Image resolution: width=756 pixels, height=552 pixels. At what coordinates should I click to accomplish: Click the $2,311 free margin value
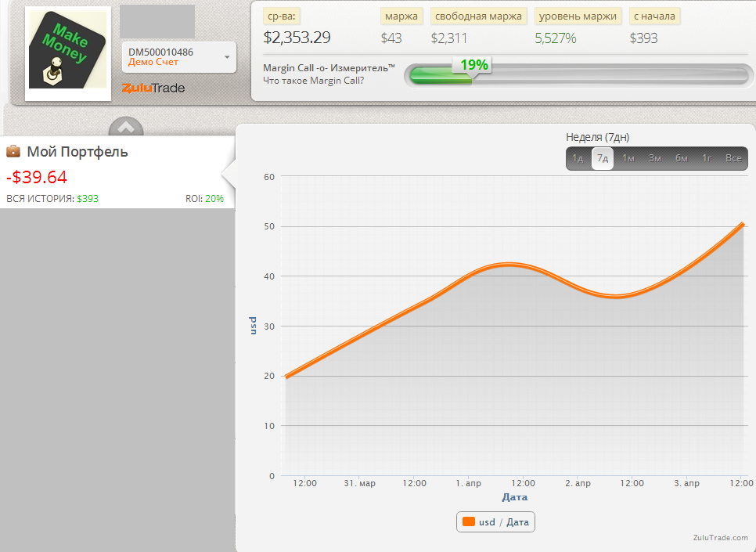click(449, 38)
